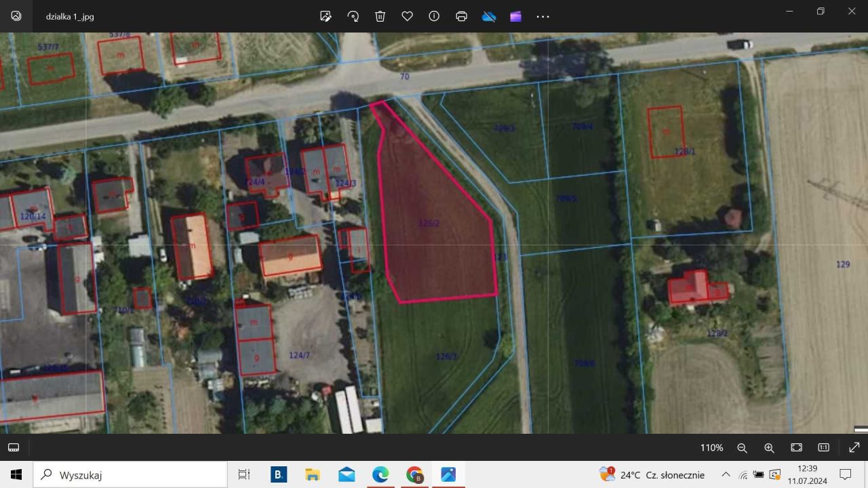The image size is (868, 488).
Task: Close the Photos window
Action: [x=852, y=11]
